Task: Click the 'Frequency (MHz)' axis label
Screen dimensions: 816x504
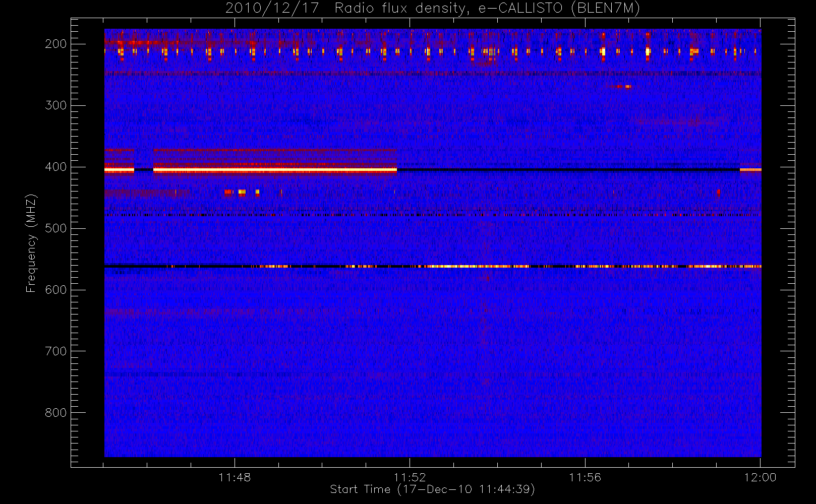Action: (31, 243)
